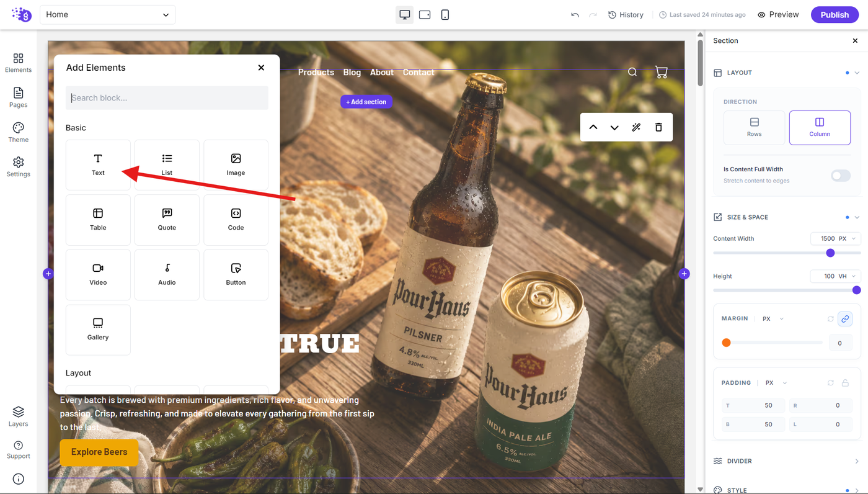Screen dimensions: 868x494
Task: Switch to tablet device preview
Action: (425, 15)
